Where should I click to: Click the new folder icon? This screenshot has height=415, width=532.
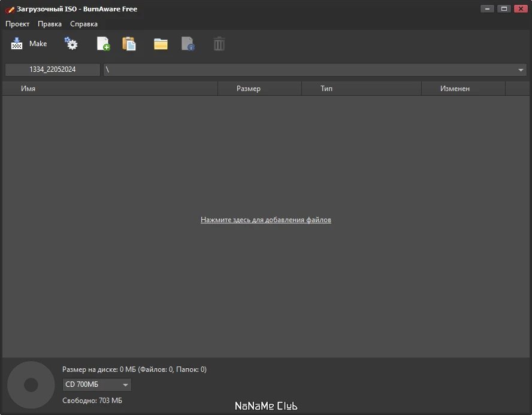tap(161, 44)
